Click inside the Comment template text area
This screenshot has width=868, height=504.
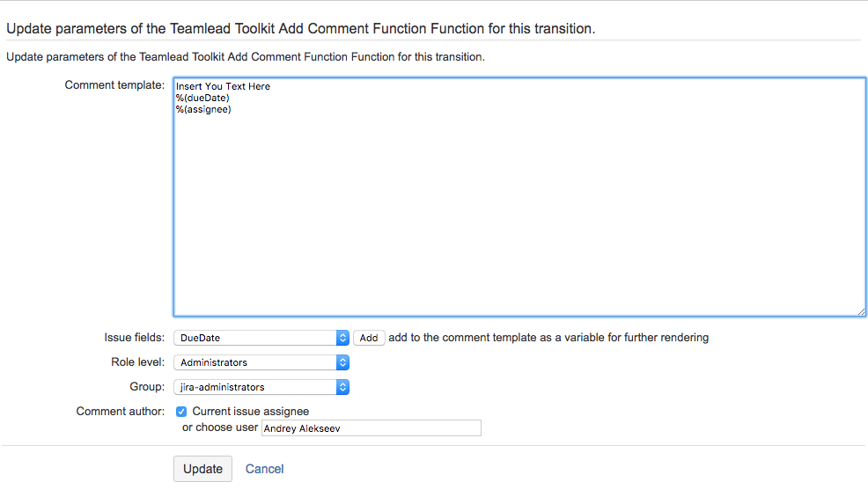coord(519,211)
